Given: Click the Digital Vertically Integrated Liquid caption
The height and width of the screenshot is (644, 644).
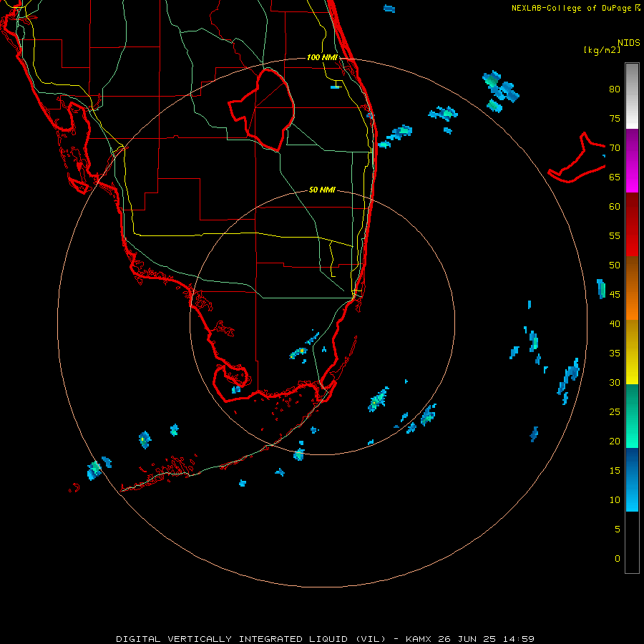Looking at the screenshot, I should pyautogui.click(x=325, y=639).
